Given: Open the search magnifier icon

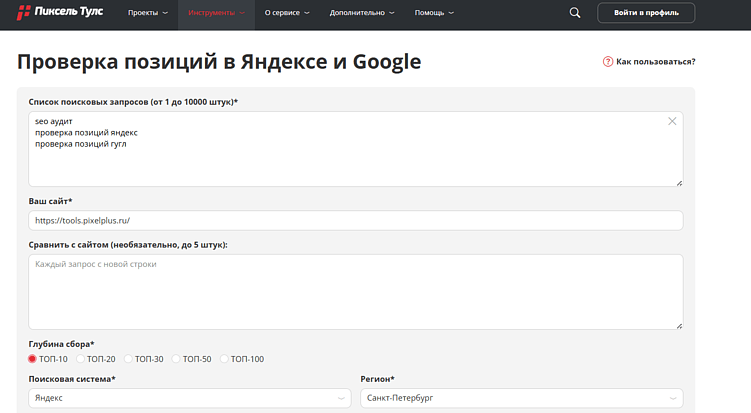Looking at the screenshot, I should [574, 13].
